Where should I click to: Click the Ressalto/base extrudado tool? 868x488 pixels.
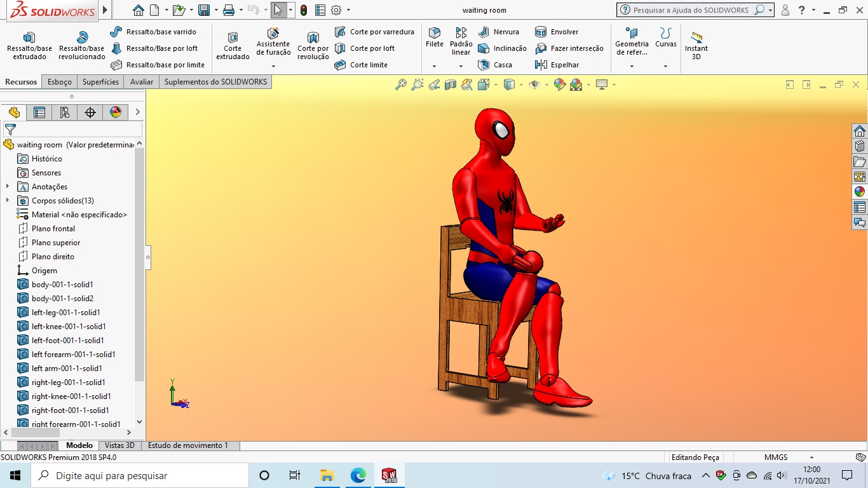[x=29, y=46]
